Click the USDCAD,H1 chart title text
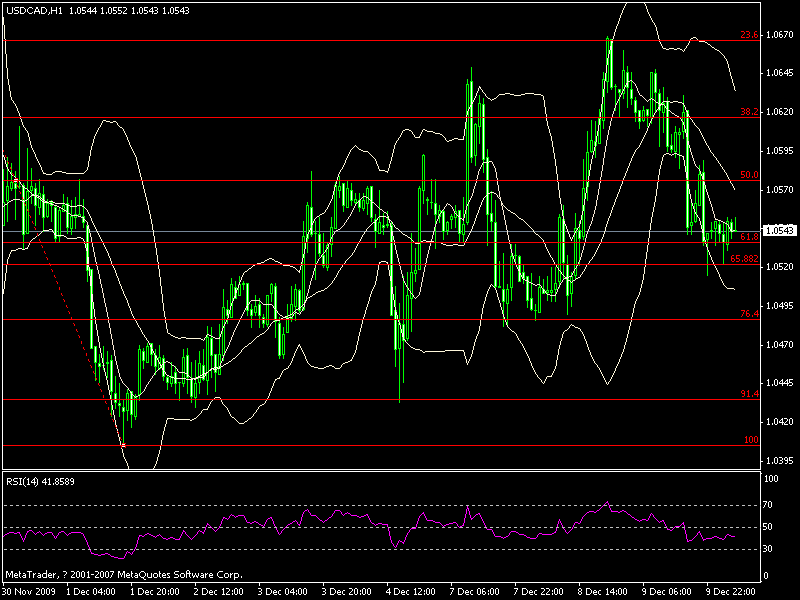 35,11
